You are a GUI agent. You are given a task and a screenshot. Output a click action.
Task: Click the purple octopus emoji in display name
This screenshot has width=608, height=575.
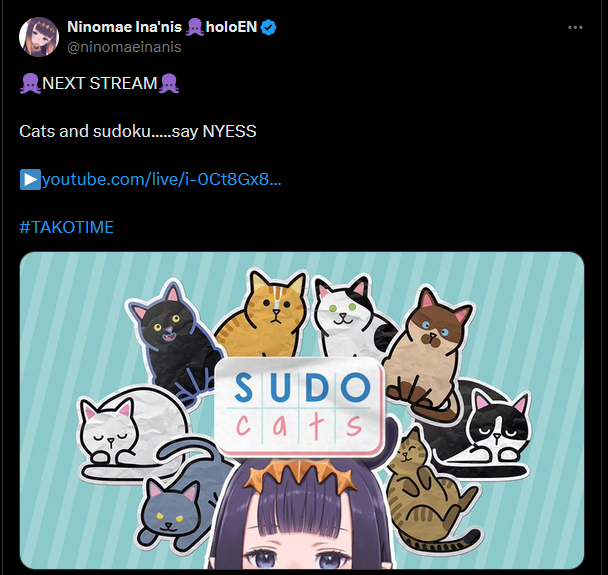click(194, 28)
